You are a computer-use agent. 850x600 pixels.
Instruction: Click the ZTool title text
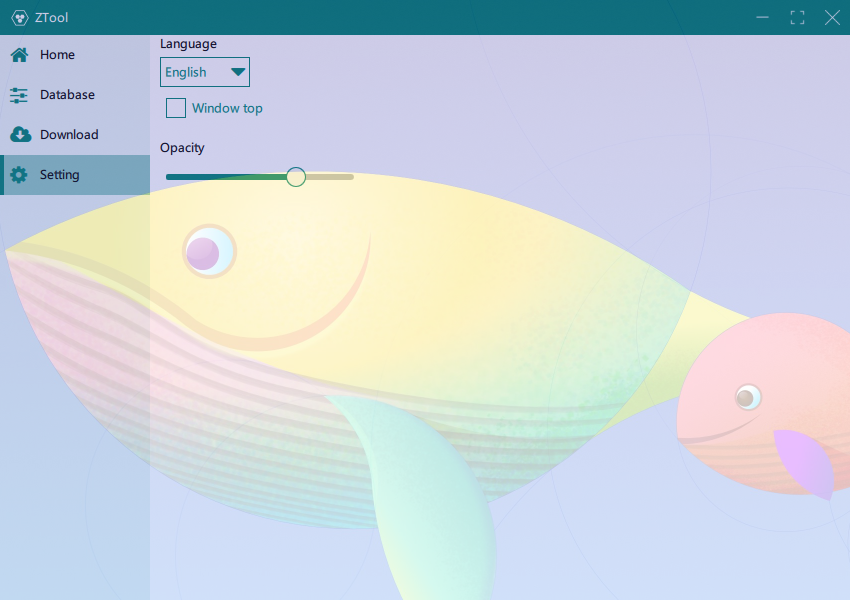pyautogui.click(x=51, y=18)
